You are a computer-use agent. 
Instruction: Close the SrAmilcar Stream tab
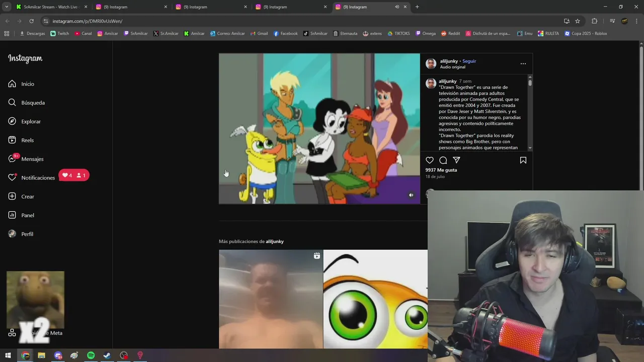point(86,7)
